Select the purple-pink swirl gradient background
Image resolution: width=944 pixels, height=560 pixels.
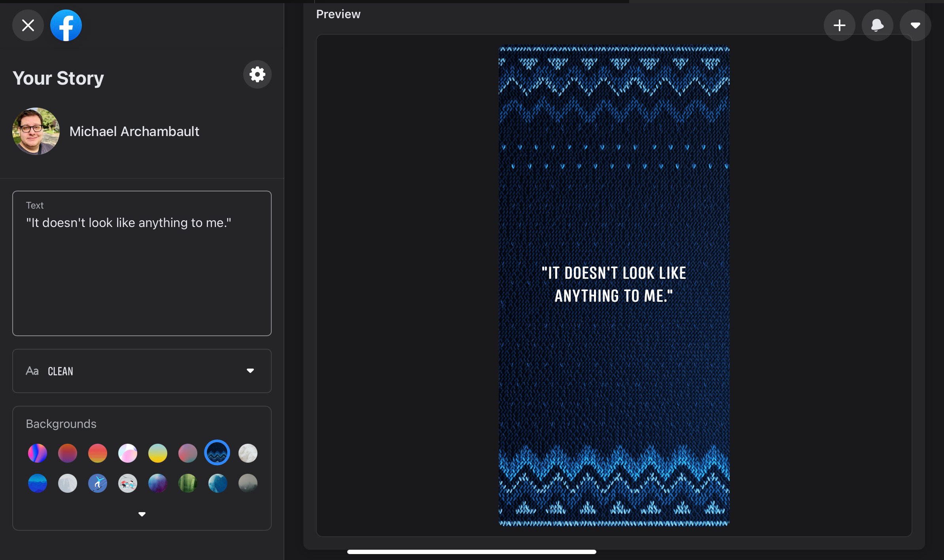point(38,453)
